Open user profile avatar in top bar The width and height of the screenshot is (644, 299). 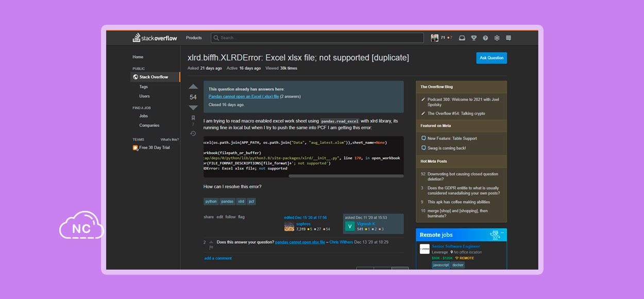[435, 38]
